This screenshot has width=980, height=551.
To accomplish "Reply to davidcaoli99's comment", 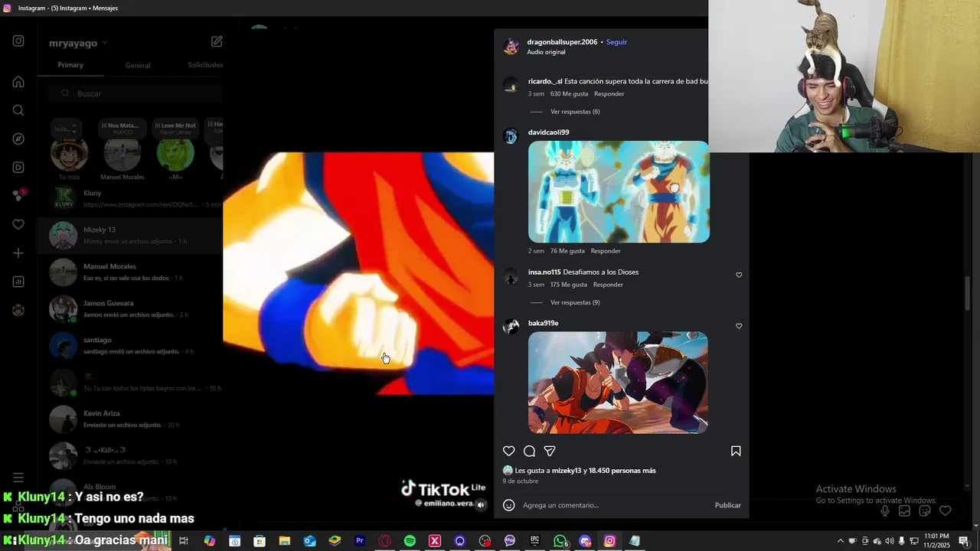I will coord(606,251).
